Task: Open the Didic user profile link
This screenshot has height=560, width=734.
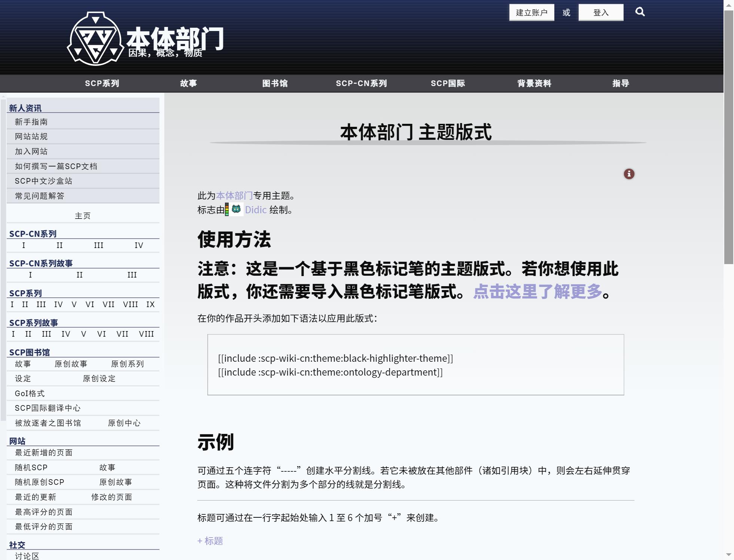Action: coord(256,210)
